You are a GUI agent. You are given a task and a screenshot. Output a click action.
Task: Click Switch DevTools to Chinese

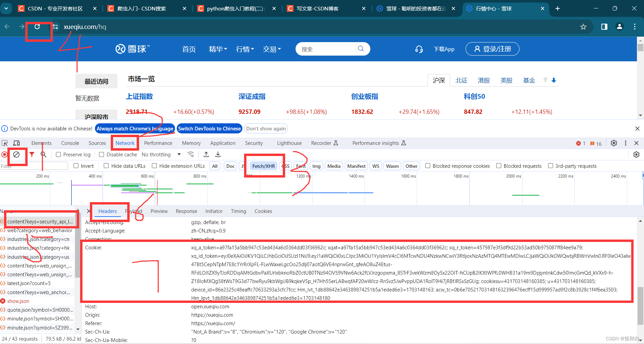click(x=209, y=128)
